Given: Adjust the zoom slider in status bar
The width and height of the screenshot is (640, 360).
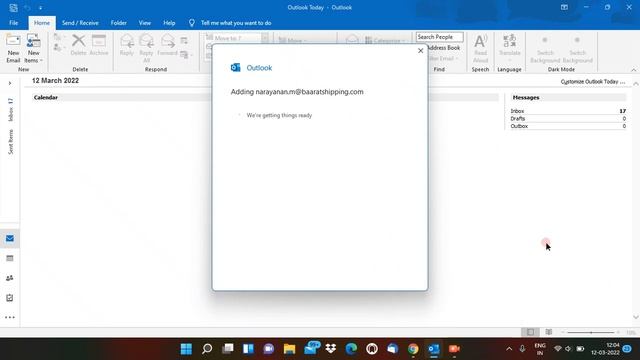Looking at the screenshot, I should coord(591,332).
